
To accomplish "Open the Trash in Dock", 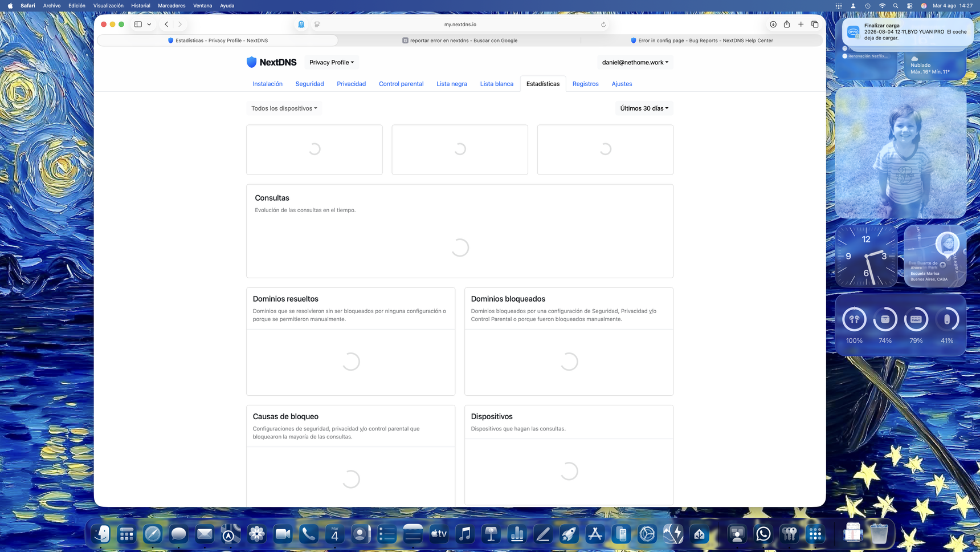I will point(879,534).
